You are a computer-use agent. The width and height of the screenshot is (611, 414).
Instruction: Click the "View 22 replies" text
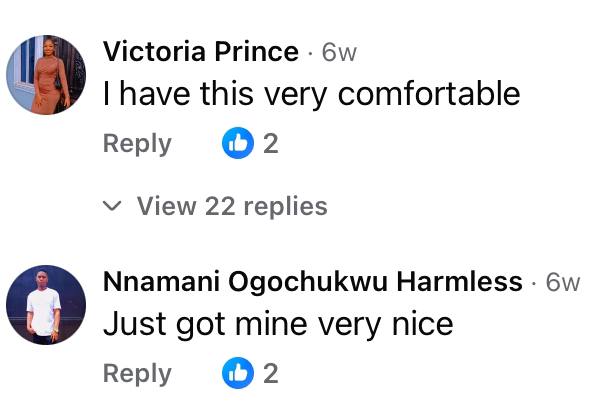click(232, 207)
